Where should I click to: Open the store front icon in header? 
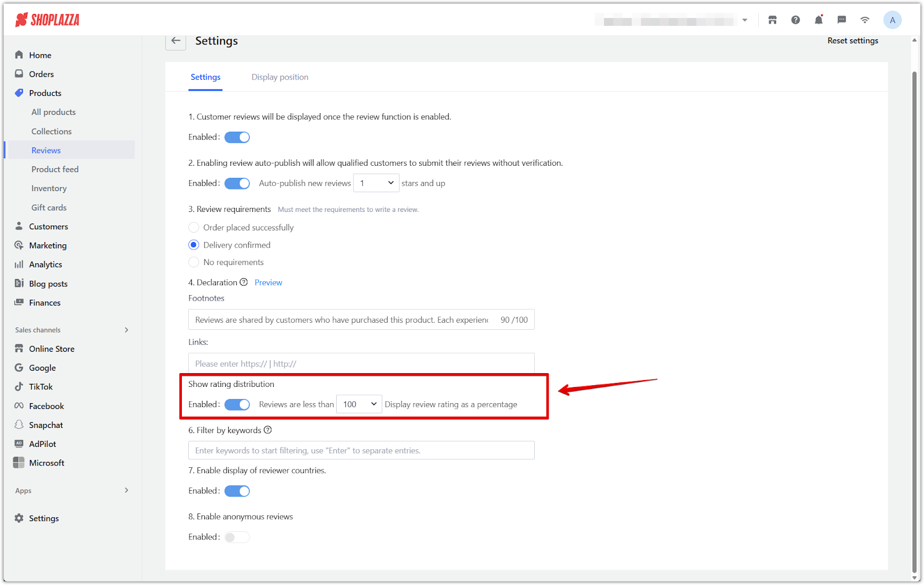pos(773,20)
